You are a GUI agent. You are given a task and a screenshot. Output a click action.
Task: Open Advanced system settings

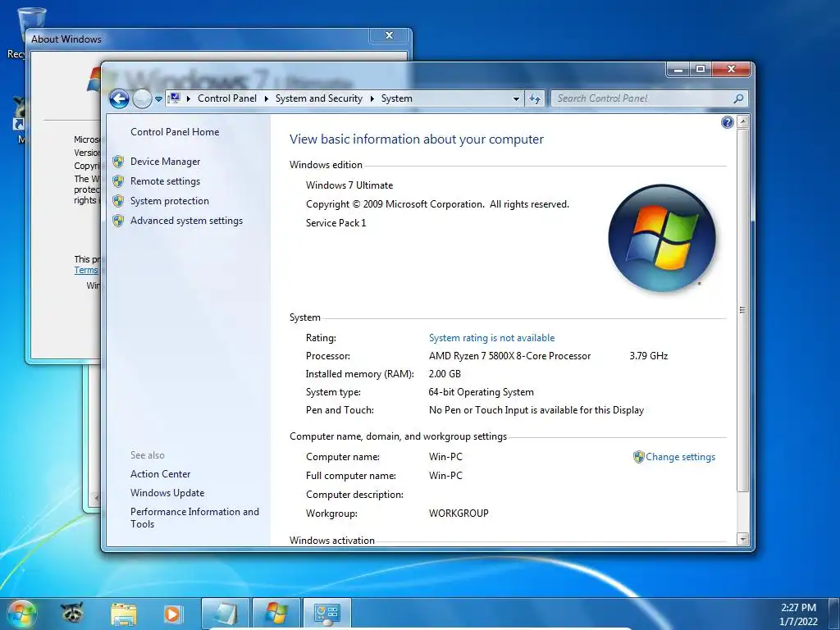(x=186, y=221)
